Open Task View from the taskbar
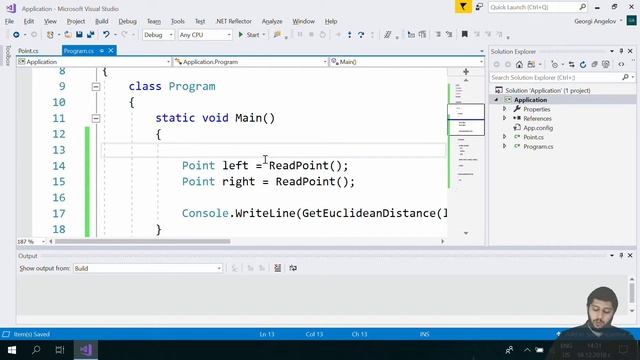The image size is (640, 360). click(x=60, y=350)
